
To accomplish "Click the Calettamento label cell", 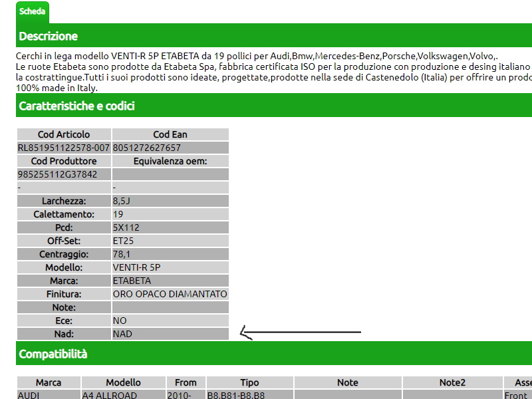I will click(64, 214).
